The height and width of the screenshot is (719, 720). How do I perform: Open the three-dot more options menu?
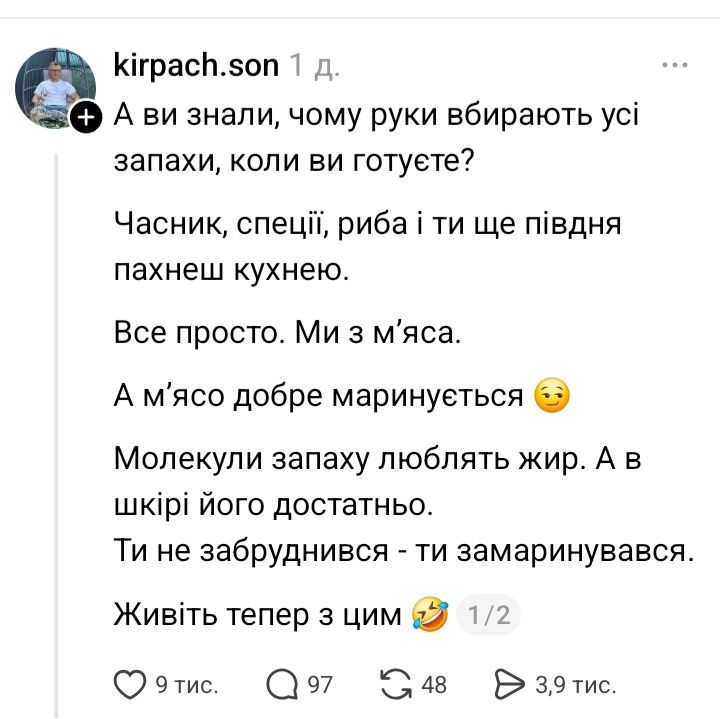coord(675,66)
